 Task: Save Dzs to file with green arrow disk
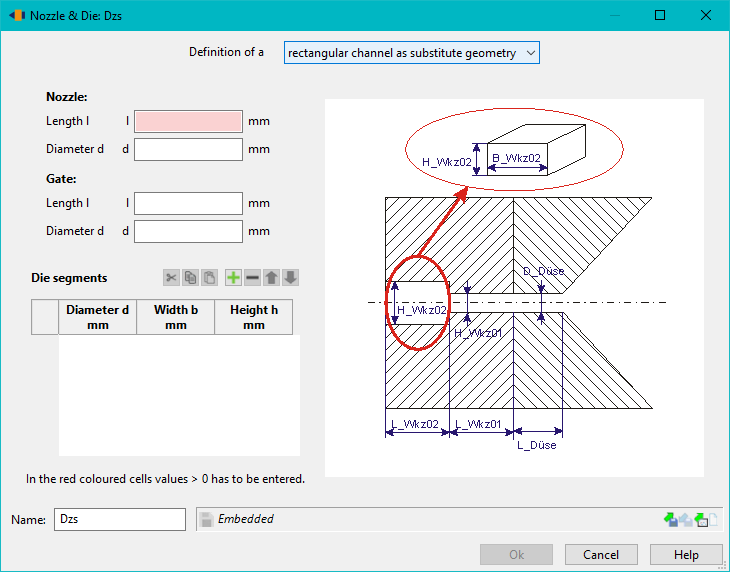(671, 519)
